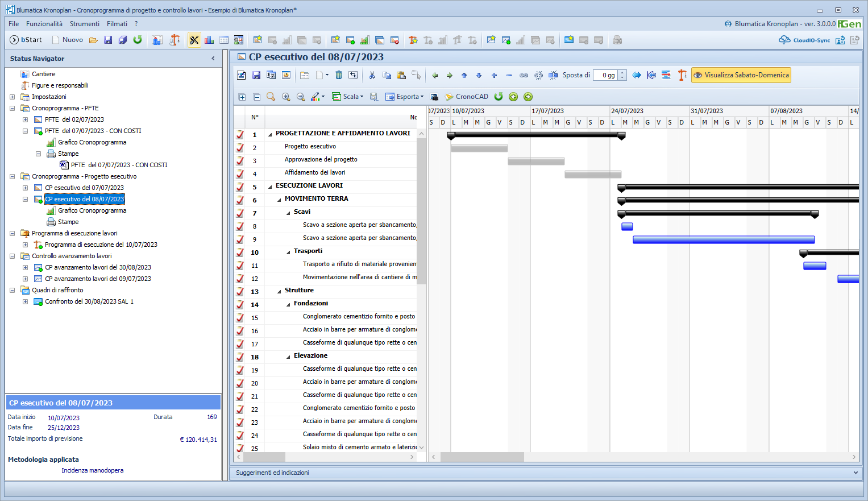868x501 pixels.
Task: Expand Confronto del 30/08/2023 SAL 1
Action: coord(25,301)
